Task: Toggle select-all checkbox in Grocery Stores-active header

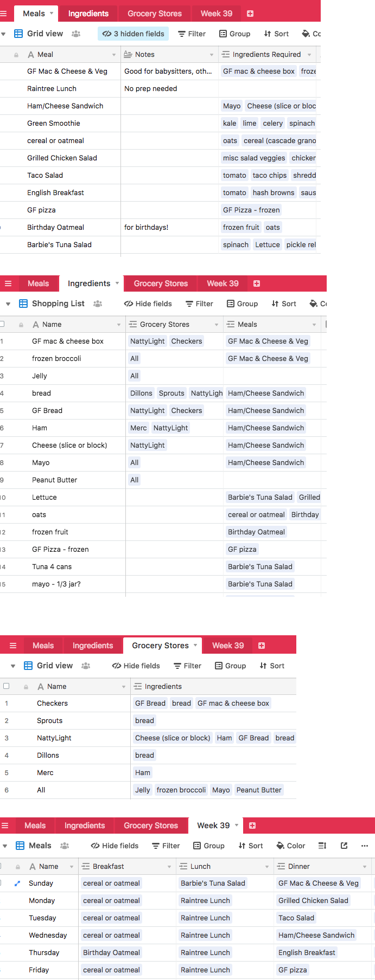Action: coord(7,686)
